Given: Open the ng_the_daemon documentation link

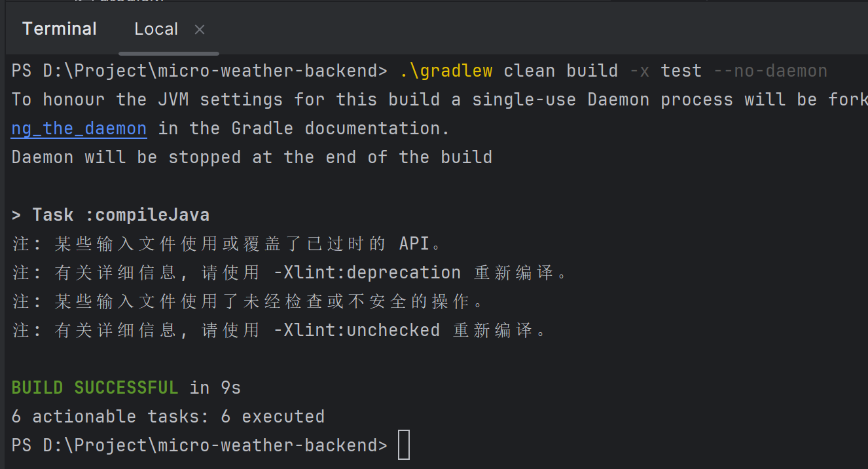Looking at the screenshot, I should point(79,128).
